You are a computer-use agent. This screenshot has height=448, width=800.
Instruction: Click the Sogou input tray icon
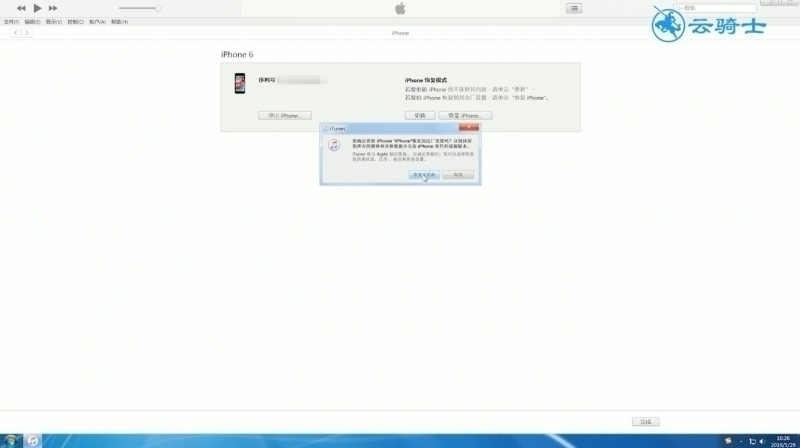tap(728, 441)
